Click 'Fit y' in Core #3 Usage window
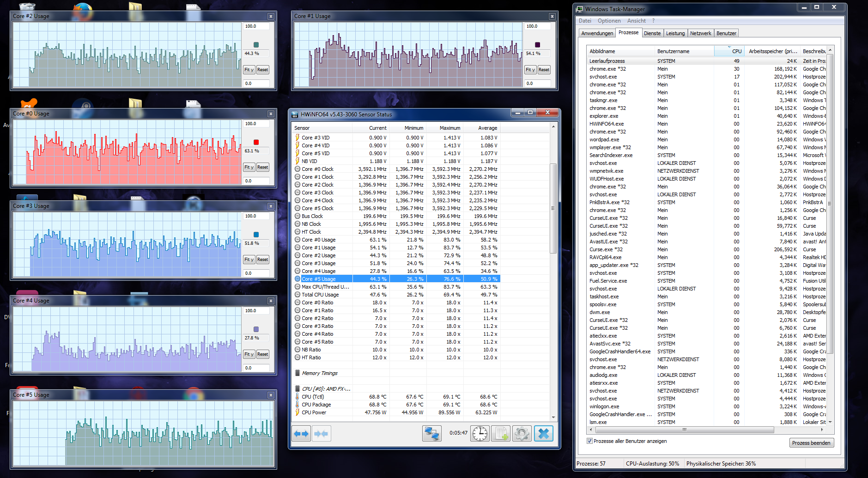 249,260
